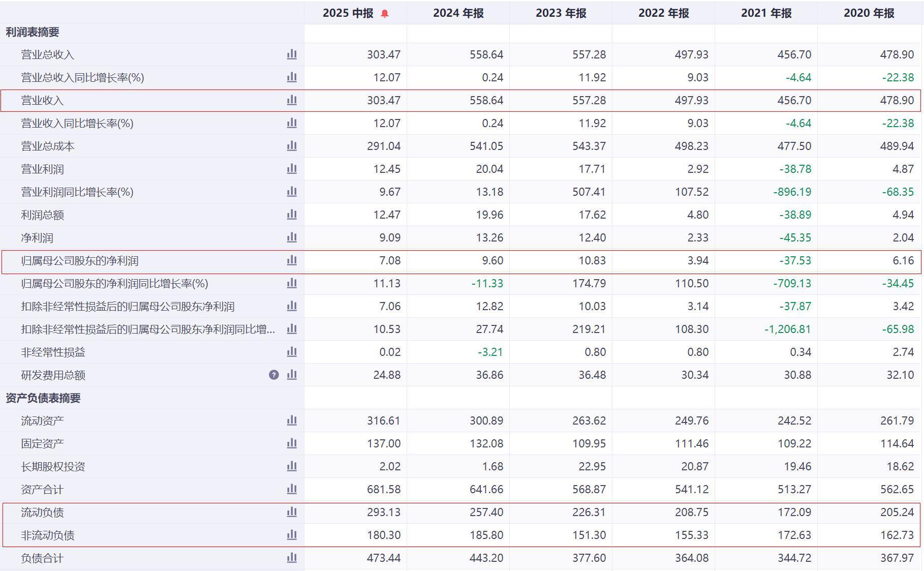Click the chart icon for 资产合计
This screenshot has width=924, height=571.
point(292,489)
